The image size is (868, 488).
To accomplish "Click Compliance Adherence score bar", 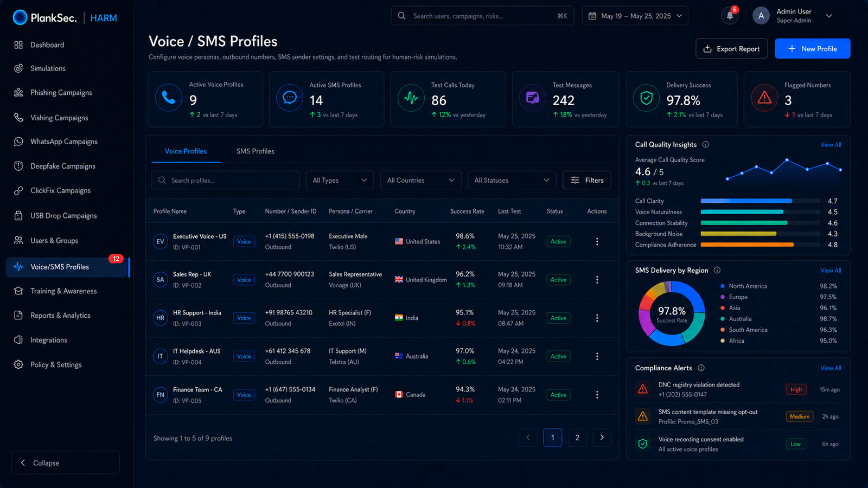I will point(760,245).
